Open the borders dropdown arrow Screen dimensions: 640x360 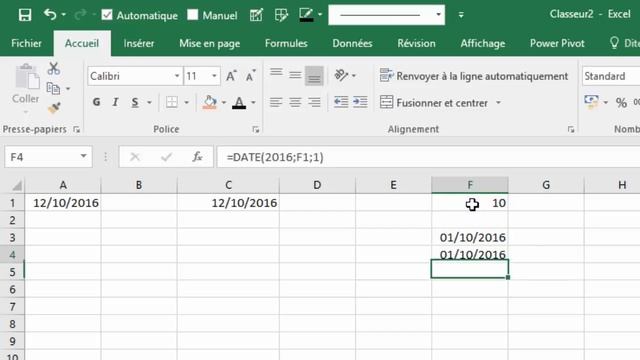pos(187,102)
